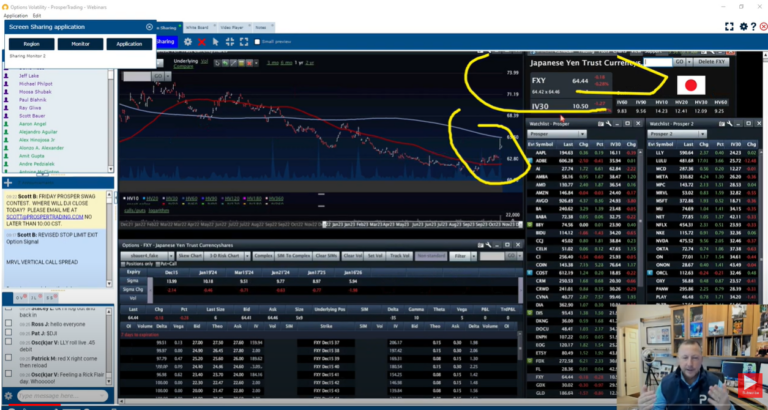Choose the Monitor sharing button

click(79, 44)
